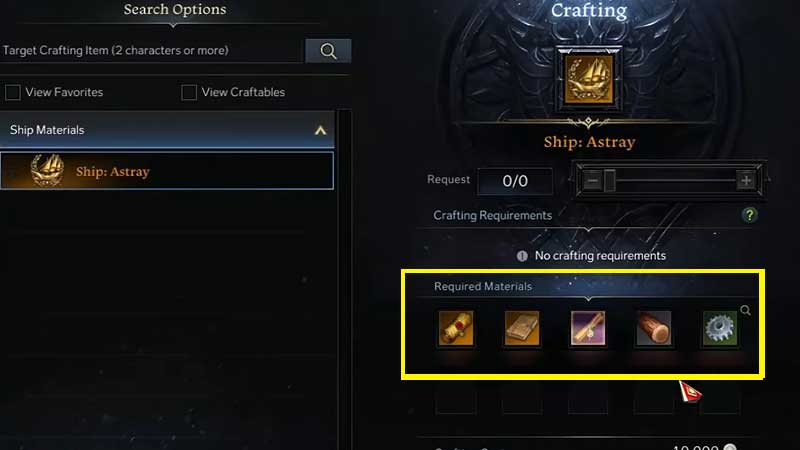Screen dimensions: 800x450
Task: Click the request quantity slider handle
Action: (x=610, y=180)
